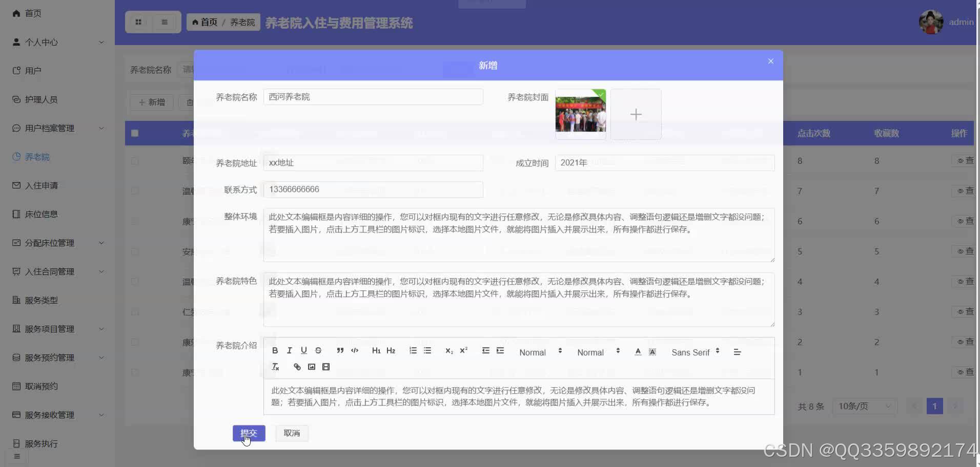Open 入住申请 in the sidebar
The width and height of the screenshot is (980, 467).
(57, 185)
